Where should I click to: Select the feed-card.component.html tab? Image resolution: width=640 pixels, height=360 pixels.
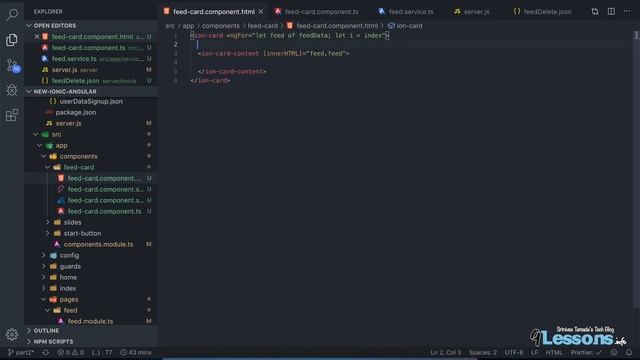(213, 11)
